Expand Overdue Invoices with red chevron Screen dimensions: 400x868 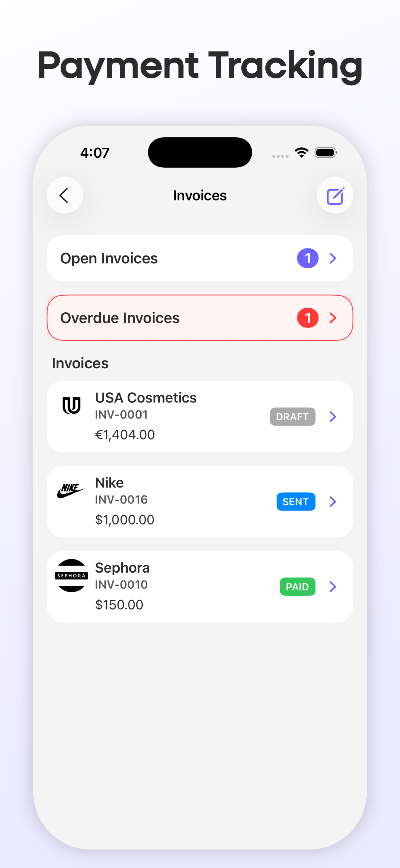point(333,318)
